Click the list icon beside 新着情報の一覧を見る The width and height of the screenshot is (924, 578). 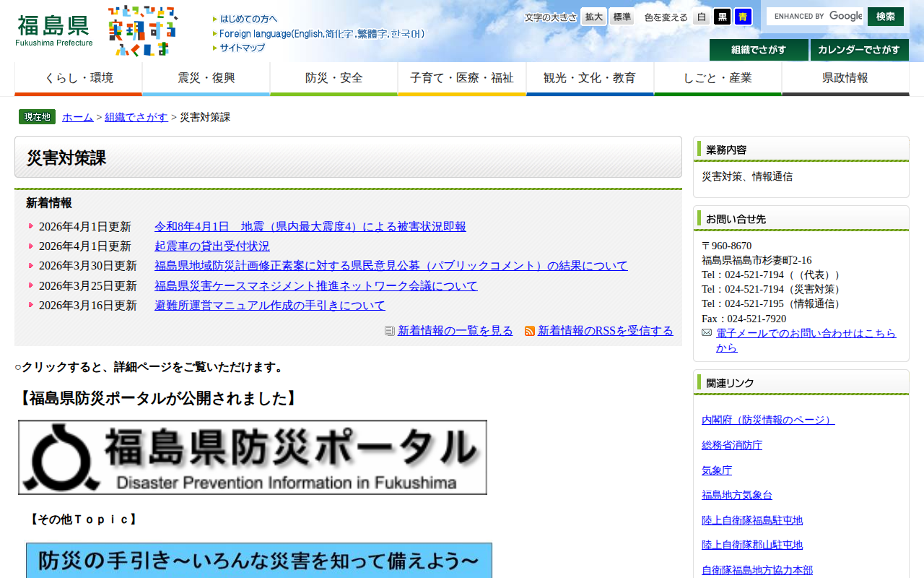pos(388,330)
